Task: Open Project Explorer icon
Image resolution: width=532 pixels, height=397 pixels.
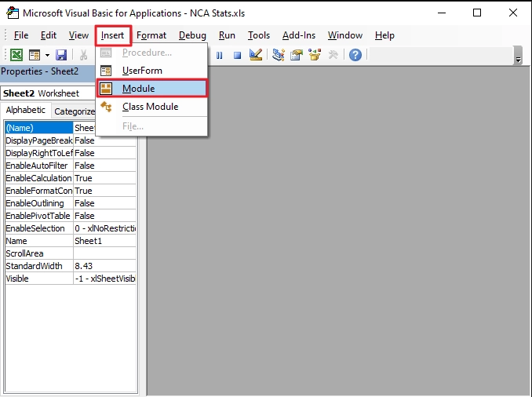Action: coord(279,55)
